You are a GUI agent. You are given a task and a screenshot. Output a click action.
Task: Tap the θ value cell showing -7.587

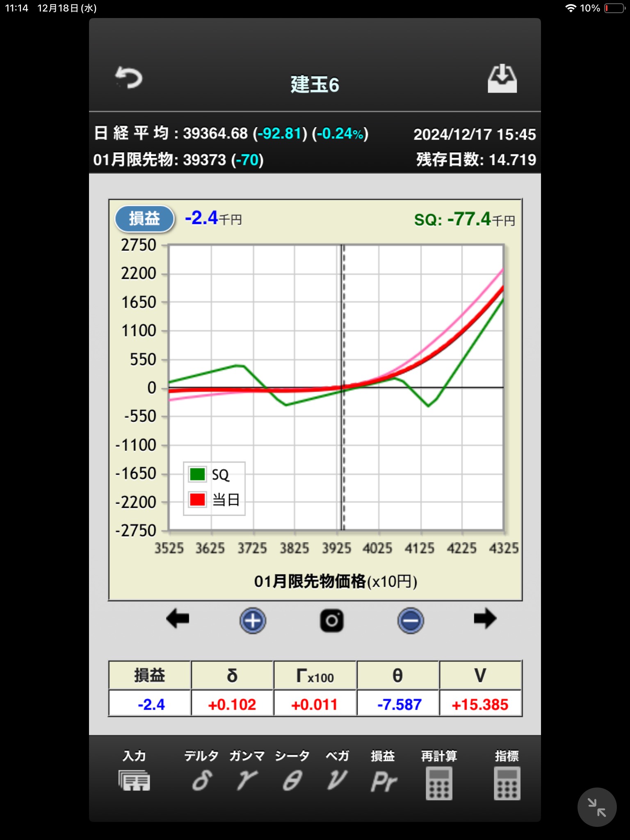point(399,704)
